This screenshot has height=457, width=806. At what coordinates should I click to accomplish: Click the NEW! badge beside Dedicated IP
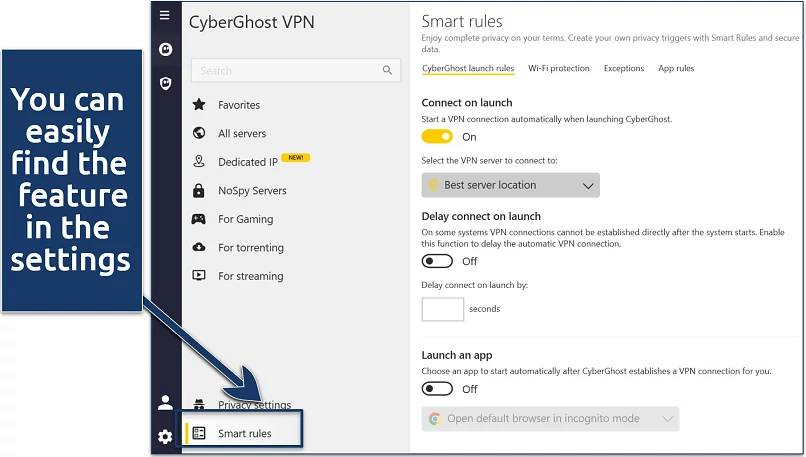pyautogui.click(x=296, y=158)
